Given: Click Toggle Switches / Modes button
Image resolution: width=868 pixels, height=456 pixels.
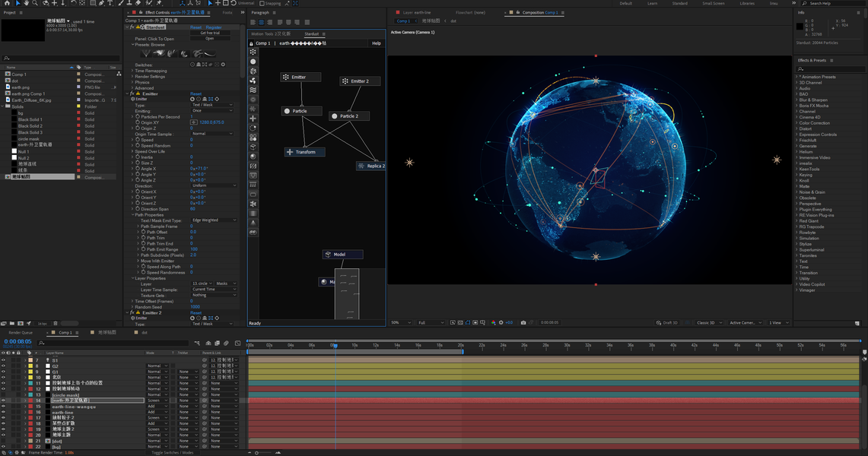Looking at the screenshot, I should [x=172, y=453].
